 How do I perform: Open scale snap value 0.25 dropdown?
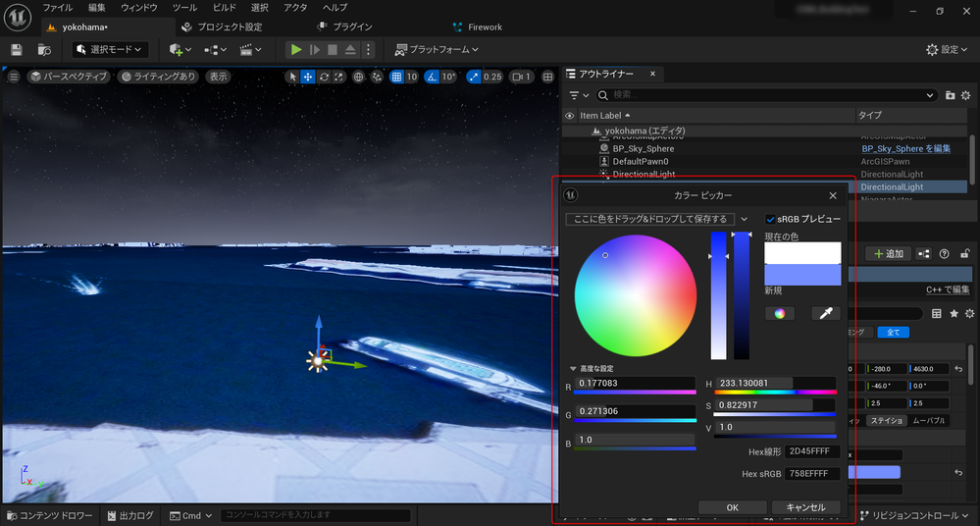pyautogui.click(x=492, y=77)
